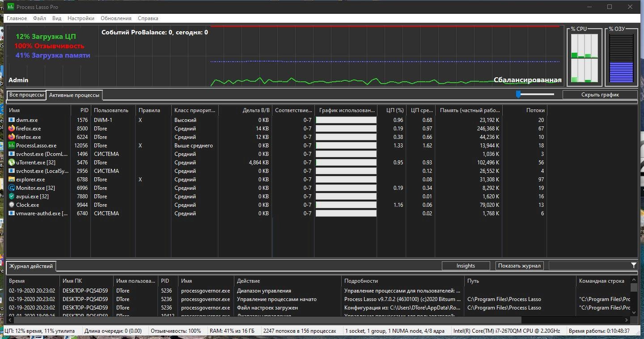Click RAM: 41% из 16 ГБ status
This screenshot has height=339, width=644.
coord(232,331)
